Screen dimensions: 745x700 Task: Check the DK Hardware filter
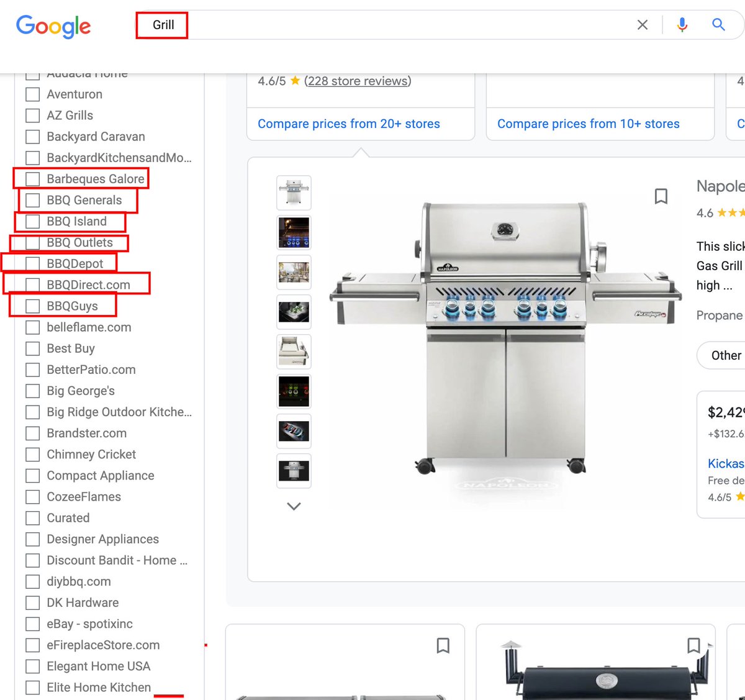click(33, 602)
